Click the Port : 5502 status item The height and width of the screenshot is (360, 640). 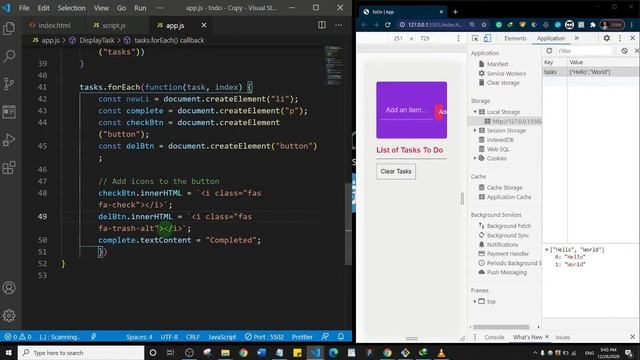click(x=264, y=337)
